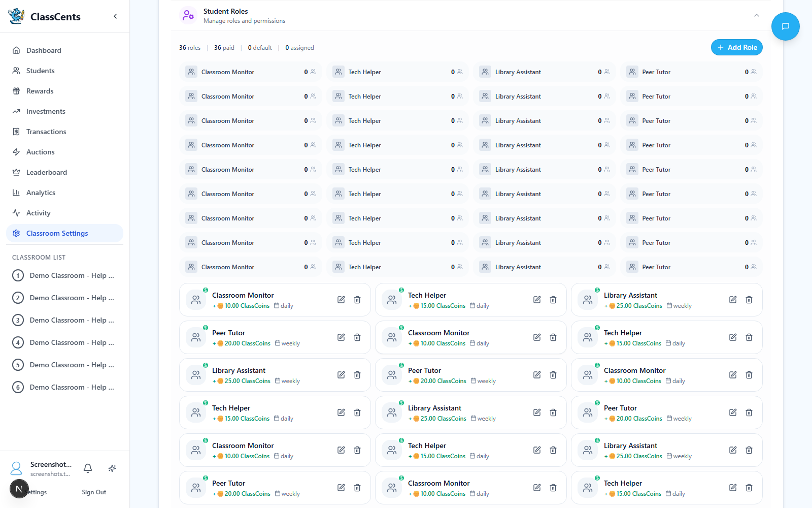Open the chat bubble floating button
Image resolution: width=812 pixels, height=508 pixels.
(x=786, y=26)
